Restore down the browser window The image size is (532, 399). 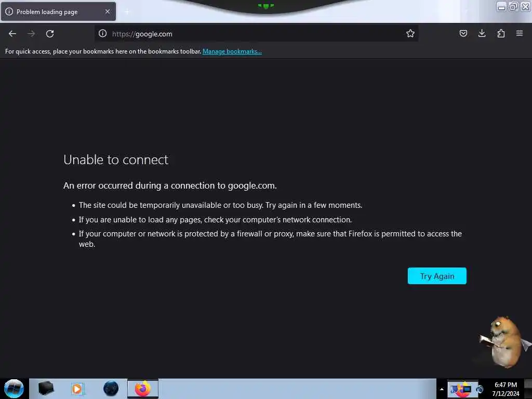tap(513, 6)
